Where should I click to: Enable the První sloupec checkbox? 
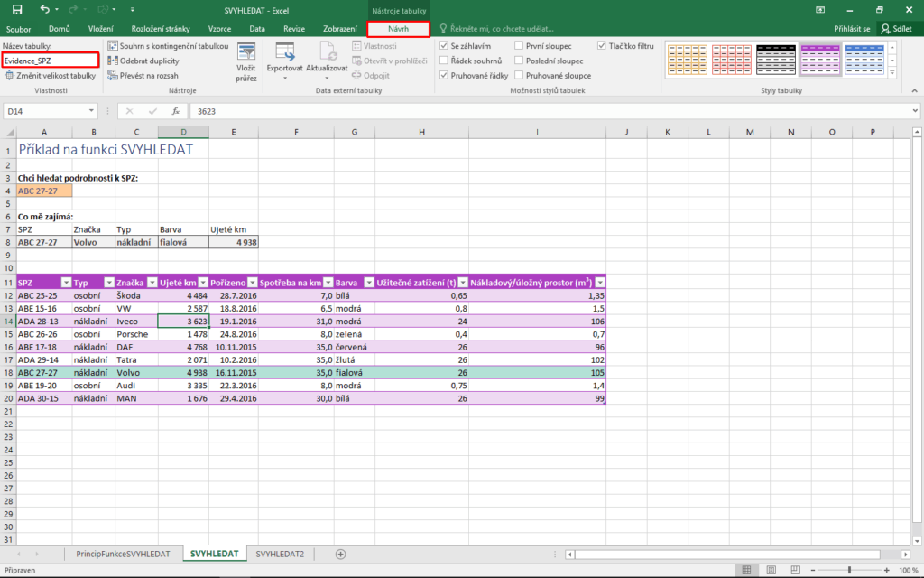click(x=520, y=45)
